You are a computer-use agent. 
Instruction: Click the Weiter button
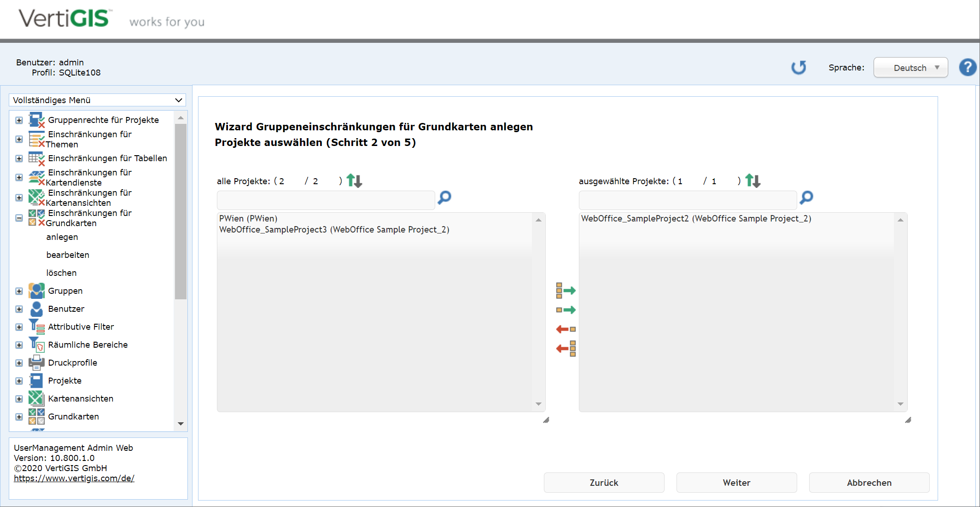click(x=736, y=483)
